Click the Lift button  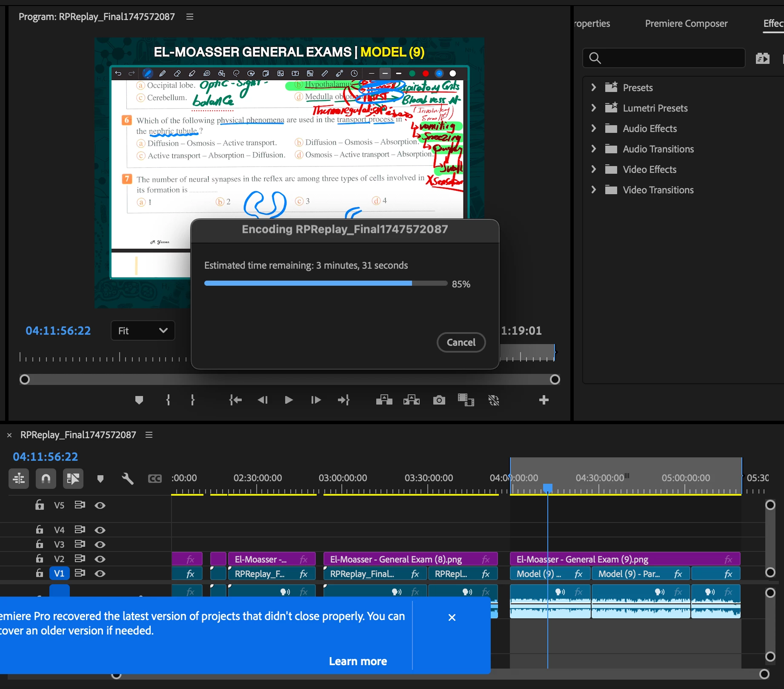(x=384, y=400)
